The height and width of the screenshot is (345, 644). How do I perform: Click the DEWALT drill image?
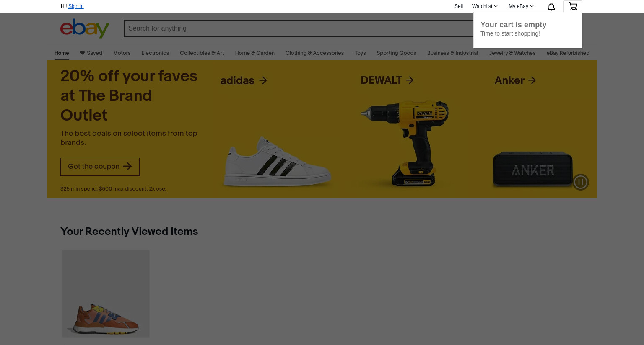(405, 143)
